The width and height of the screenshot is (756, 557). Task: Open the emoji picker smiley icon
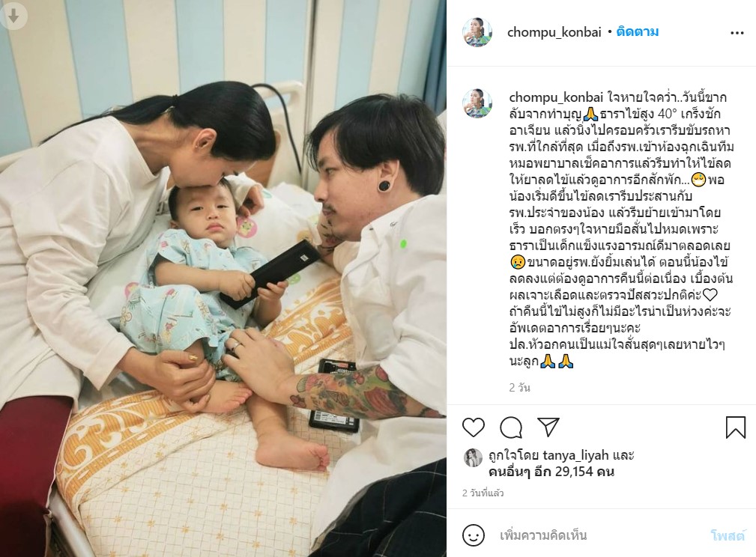[474, 535]
